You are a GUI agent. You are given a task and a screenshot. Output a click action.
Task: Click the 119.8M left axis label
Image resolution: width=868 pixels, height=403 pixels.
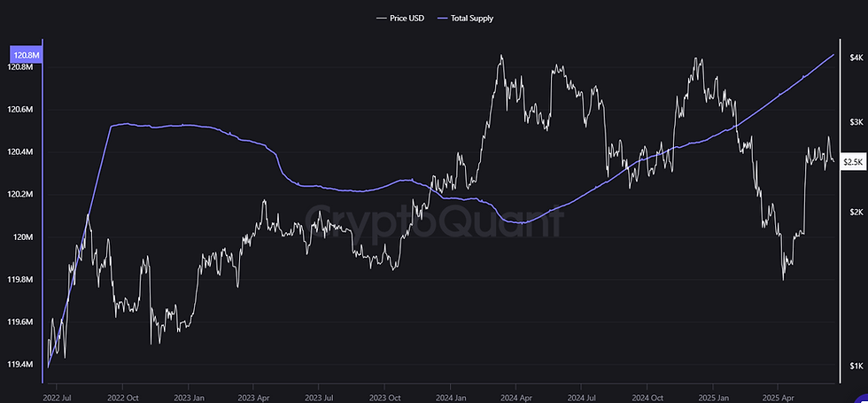(21, 280)
